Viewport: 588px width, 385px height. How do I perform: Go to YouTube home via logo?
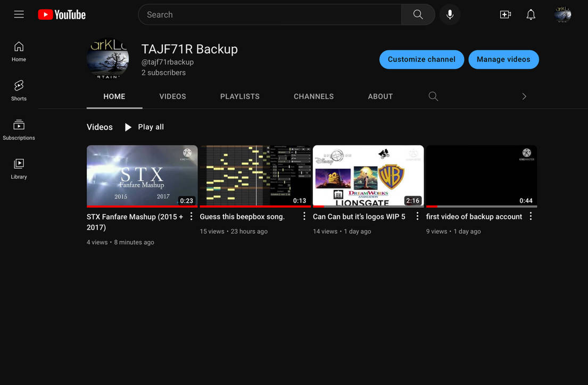(x=62, y=14)
